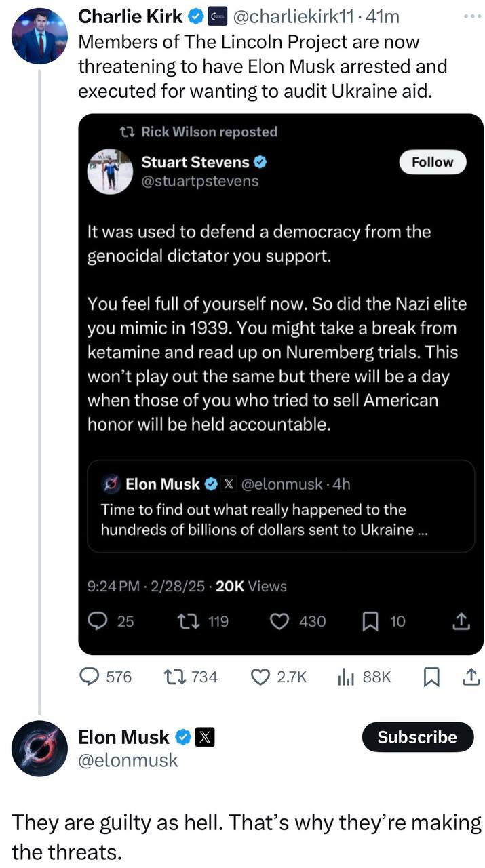This screenshot has width=485, height=868.
Task: Click share icon in the embedded post
Action: pos(460,620)
